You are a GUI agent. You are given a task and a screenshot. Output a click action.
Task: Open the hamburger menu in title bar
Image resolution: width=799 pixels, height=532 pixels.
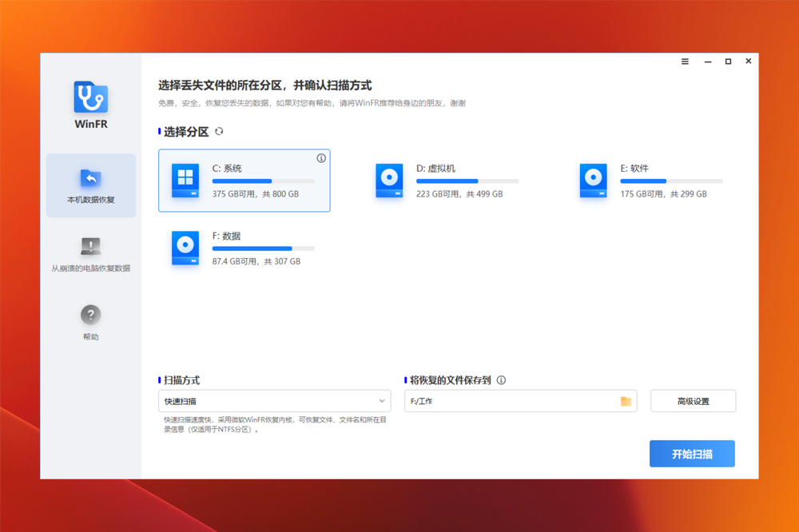[685, 62]
